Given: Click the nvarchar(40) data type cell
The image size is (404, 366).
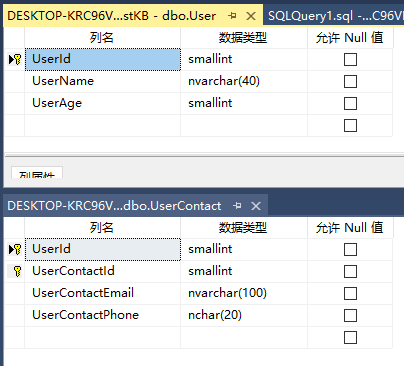Looking at the screenshot, I should 244,81.
